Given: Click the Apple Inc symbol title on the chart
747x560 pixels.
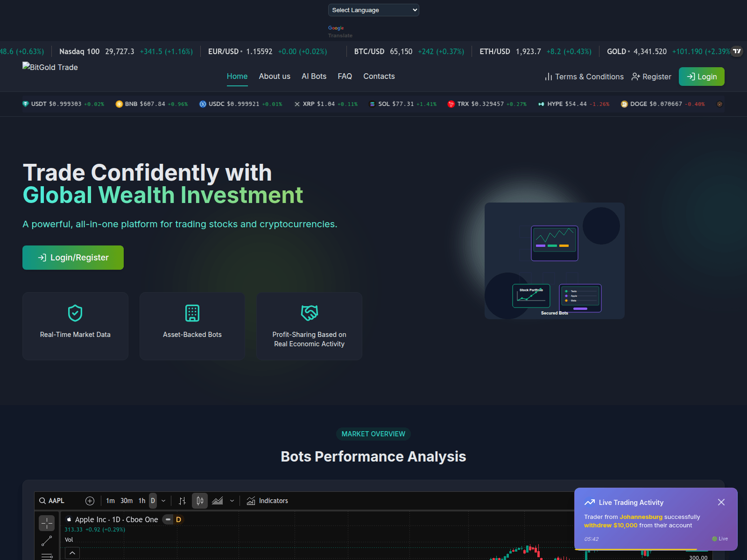Looking at the screenshot, I should 116,519.
